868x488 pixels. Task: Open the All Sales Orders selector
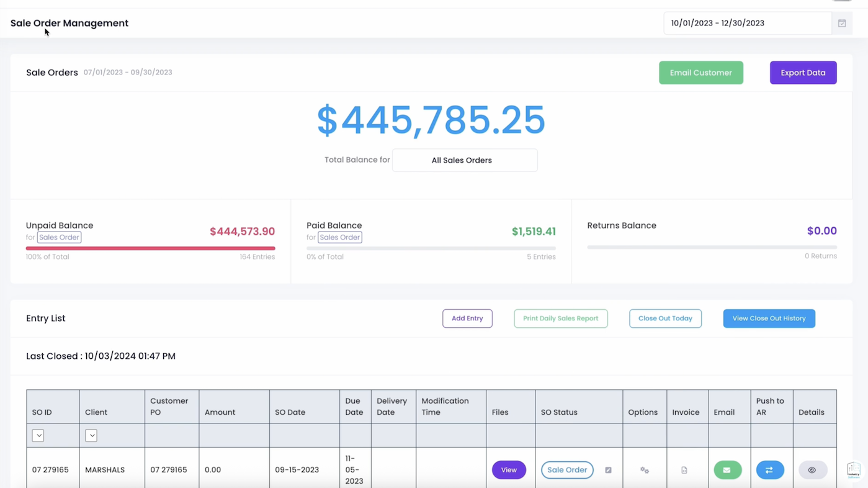(464, 160)
